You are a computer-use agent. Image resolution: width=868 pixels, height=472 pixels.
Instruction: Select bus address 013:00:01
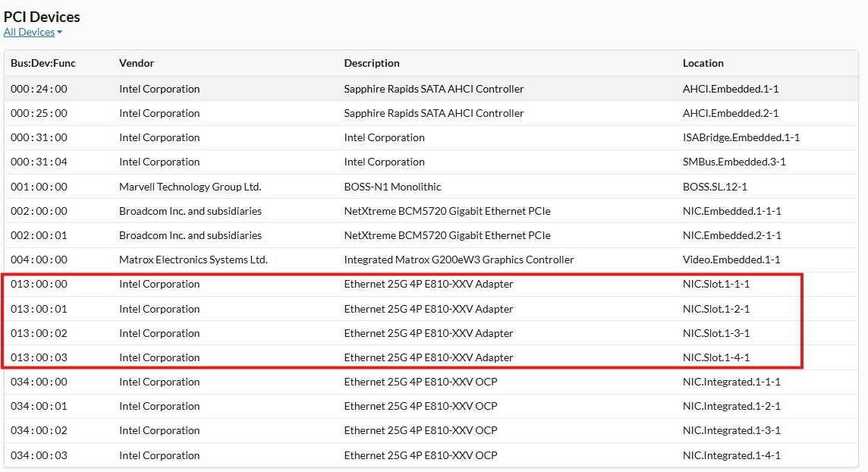pyautogui.click(x=39, y=310)
